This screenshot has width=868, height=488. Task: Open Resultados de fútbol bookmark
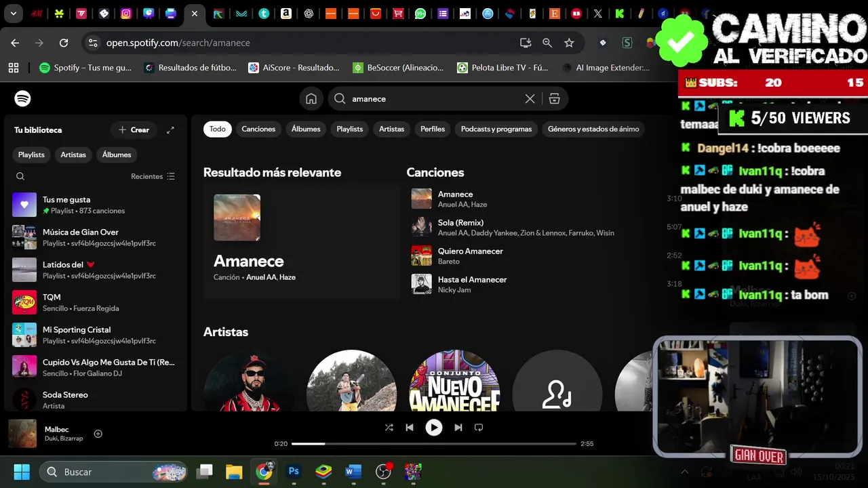click(190, 68)
